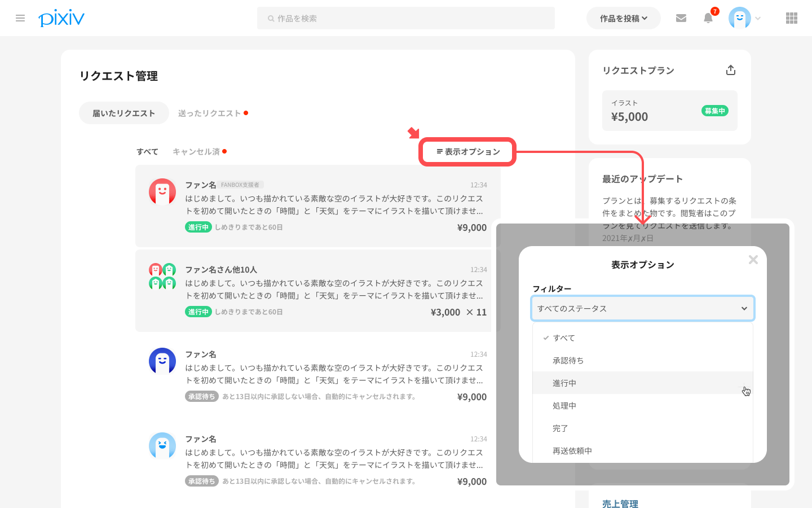Click the 表示オプション button

[x=467, y=152]
